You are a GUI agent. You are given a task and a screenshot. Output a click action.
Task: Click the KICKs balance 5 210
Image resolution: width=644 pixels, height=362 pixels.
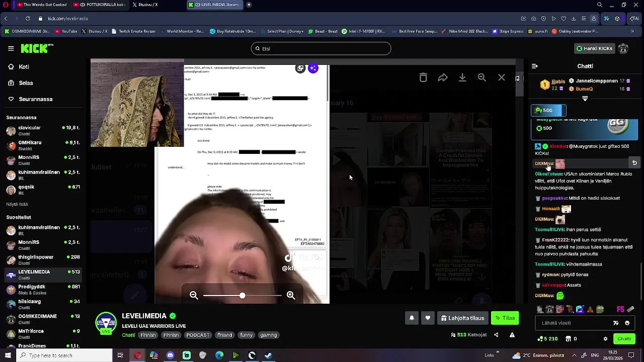548,339
